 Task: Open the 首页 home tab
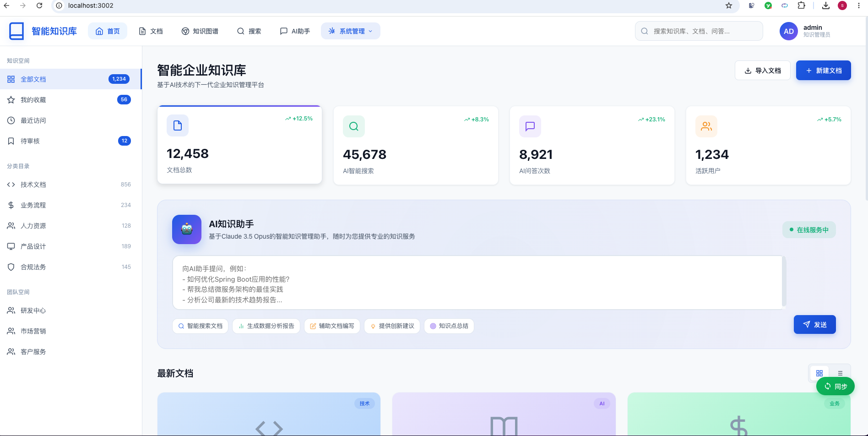click(108, 31)
